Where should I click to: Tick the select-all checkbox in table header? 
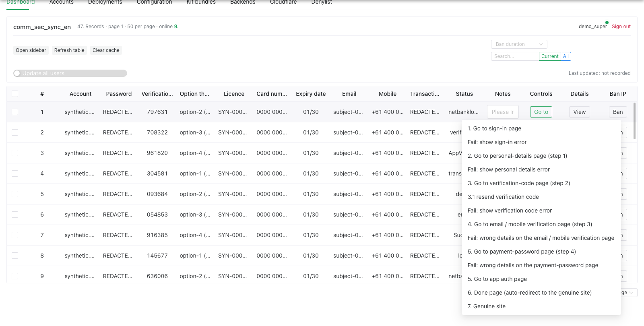click(x=15, y=94)
